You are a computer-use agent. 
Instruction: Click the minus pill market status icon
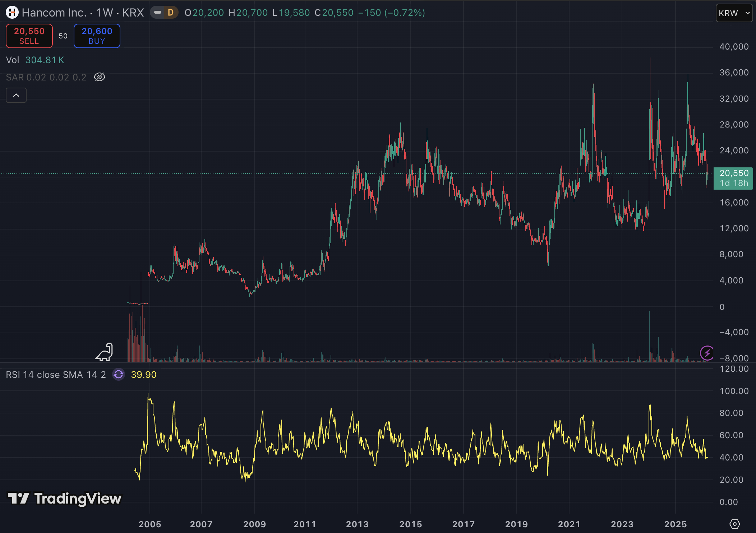pyautogui.click(x=158, y=13)
